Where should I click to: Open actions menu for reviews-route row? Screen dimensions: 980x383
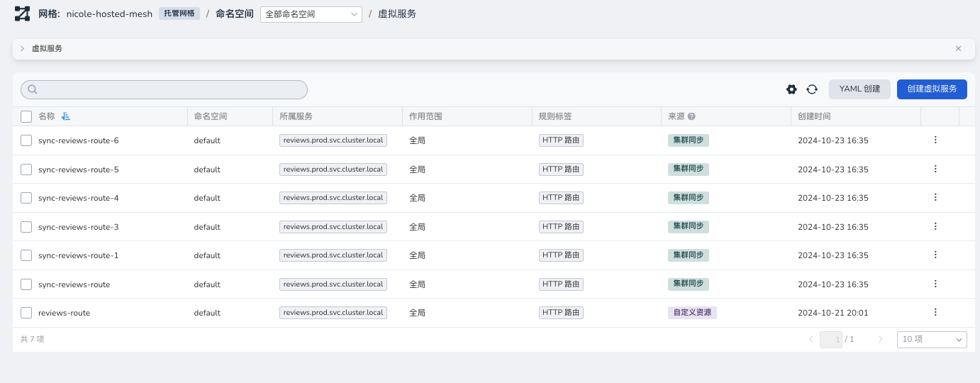pos(935,312)
